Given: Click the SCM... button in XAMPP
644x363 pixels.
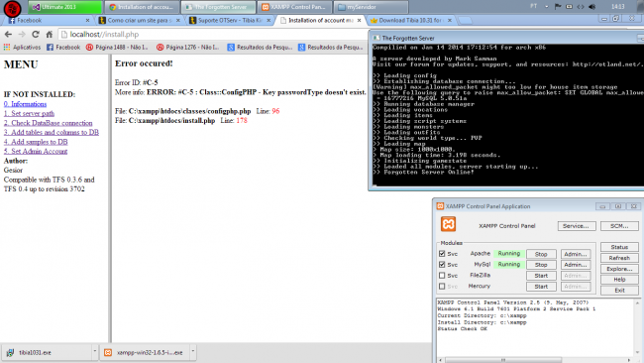Looking at the screenshot, I should tap(619, 226).
